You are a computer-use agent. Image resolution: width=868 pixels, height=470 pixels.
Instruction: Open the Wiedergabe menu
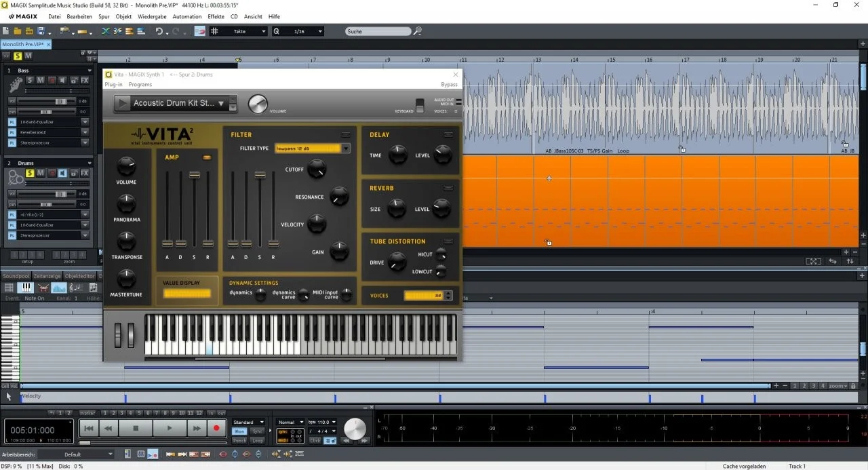pos(152,16)
